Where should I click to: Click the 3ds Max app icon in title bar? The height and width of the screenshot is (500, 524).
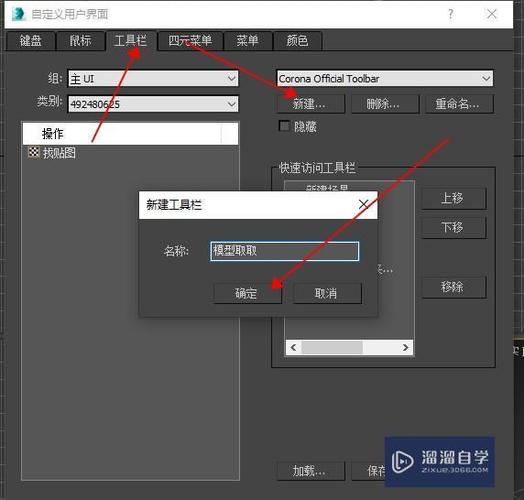[18, 14]
